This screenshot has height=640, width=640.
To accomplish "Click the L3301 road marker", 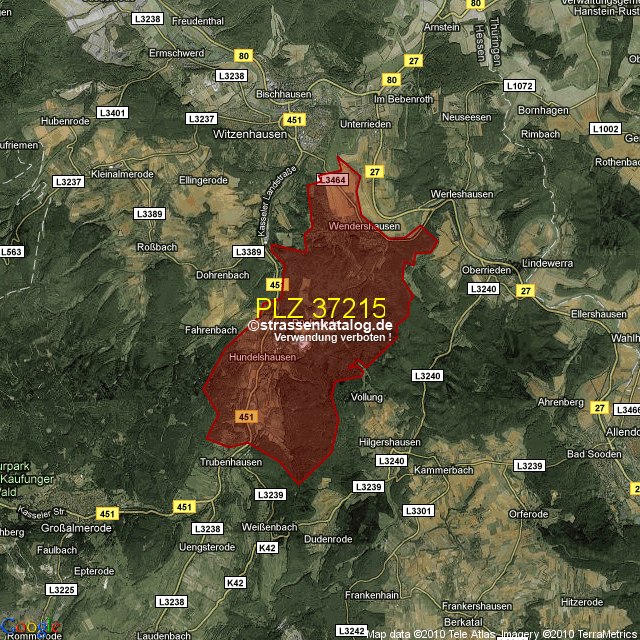I will coord(418,510).
